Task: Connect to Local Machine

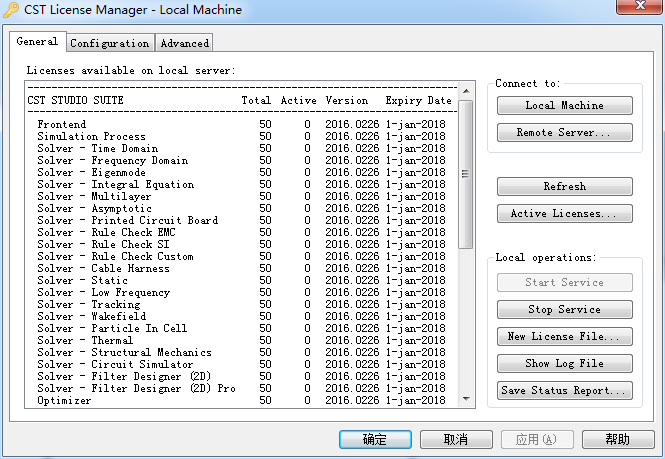Action: tap(564, 106)
